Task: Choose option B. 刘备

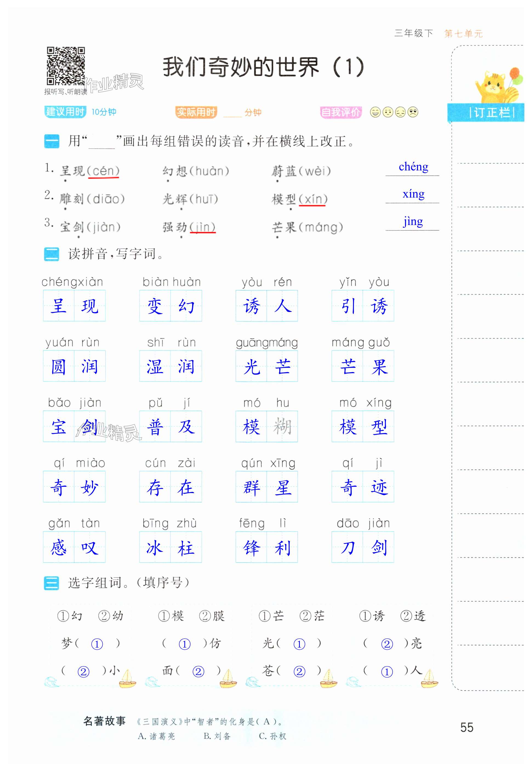Action: point(217,736)
